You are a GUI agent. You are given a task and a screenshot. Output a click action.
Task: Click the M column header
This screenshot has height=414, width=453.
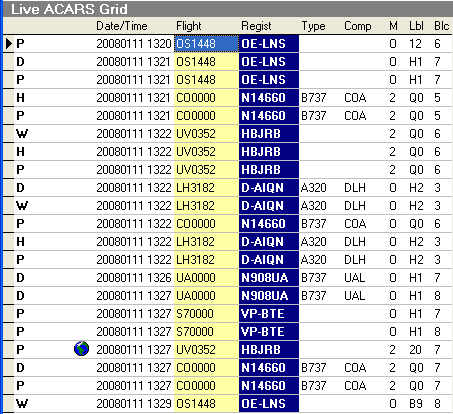tap(393, 26)
